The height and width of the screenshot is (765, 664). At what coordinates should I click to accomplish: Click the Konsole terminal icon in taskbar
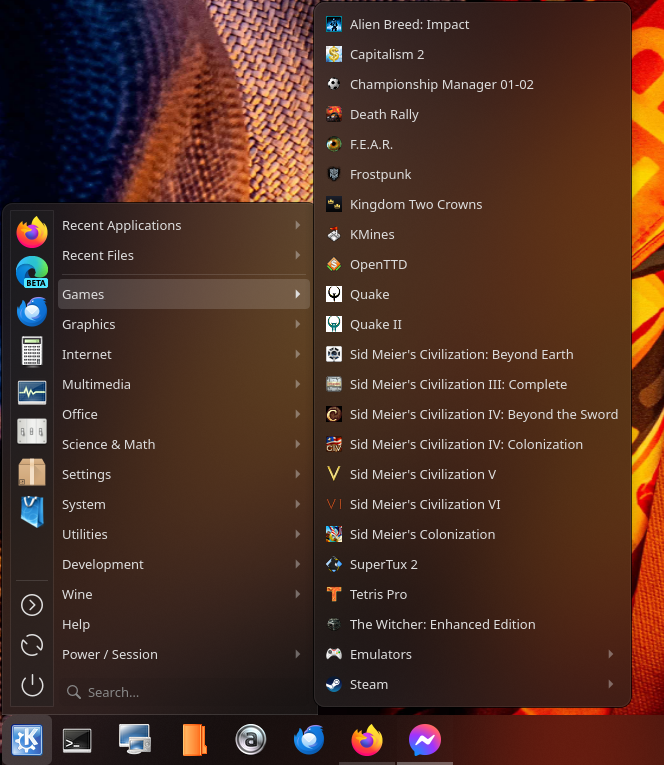tap(77, 740)
